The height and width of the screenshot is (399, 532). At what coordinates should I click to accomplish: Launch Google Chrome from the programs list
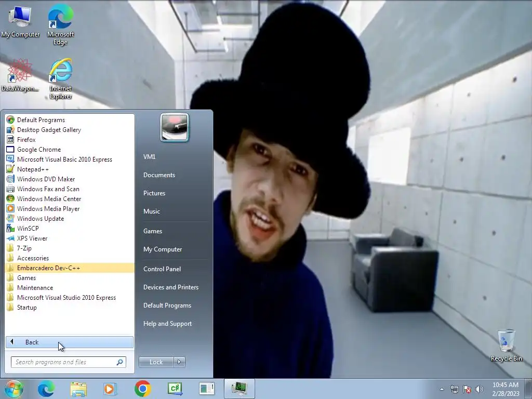[x=70, y=149]
